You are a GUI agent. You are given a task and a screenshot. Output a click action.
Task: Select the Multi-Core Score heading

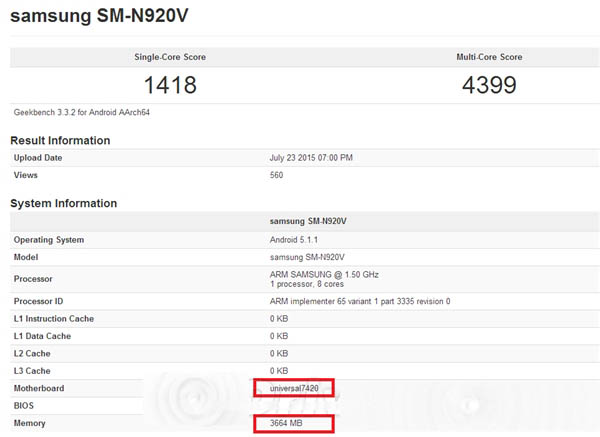coord(489,57)
